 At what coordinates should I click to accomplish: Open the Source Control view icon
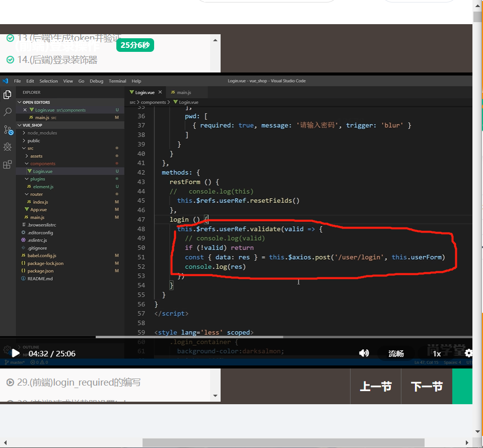(x=8, y=130)
